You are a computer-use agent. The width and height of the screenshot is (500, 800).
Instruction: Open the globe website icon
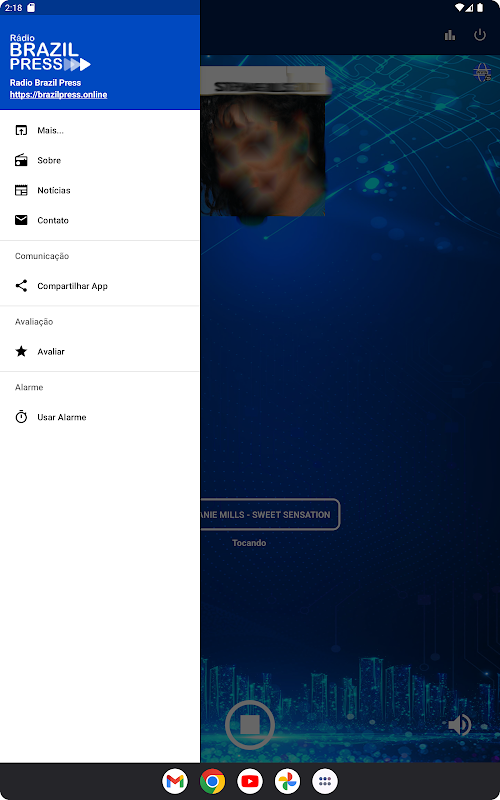[482, 72]
